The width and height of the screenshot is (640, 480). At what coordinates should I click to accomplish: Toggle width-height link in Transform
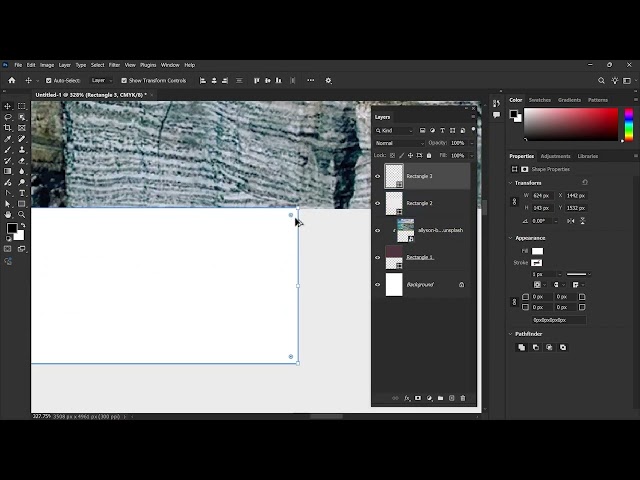[514, 202]
